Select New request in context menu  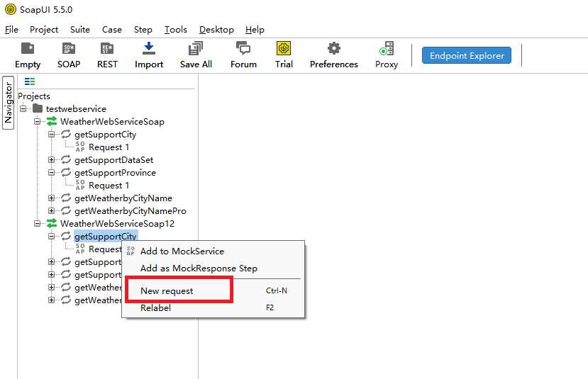coord(213,290)
